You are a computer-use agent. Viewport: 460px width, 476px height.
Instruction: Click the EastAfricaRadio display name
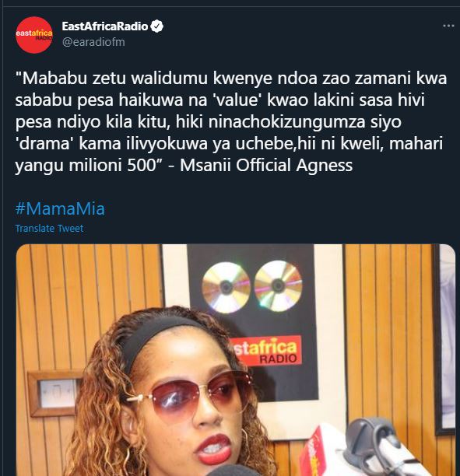coord(105,26)
